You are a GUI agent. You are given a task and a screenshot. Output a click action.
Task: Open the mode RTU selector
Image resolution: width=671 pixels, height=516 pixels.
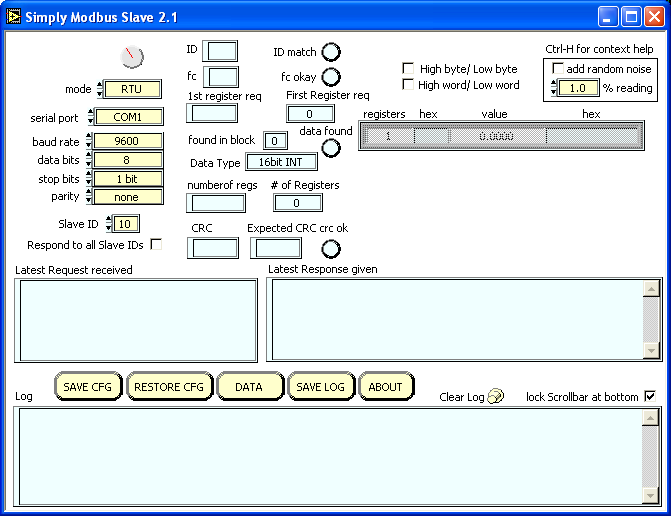click(132, 89)
